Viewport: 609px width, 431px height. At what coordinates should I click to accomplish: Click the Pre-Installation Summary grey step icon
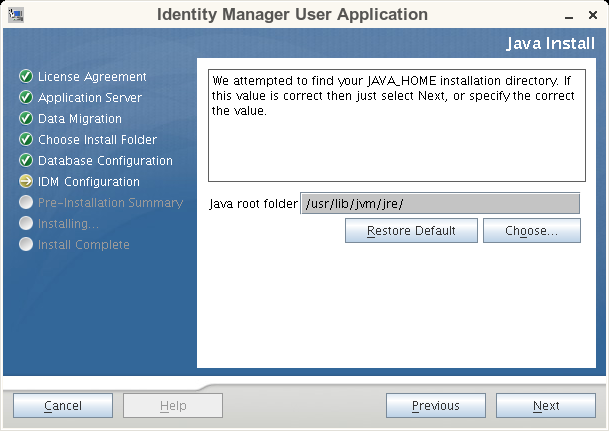tap(26, 203)
